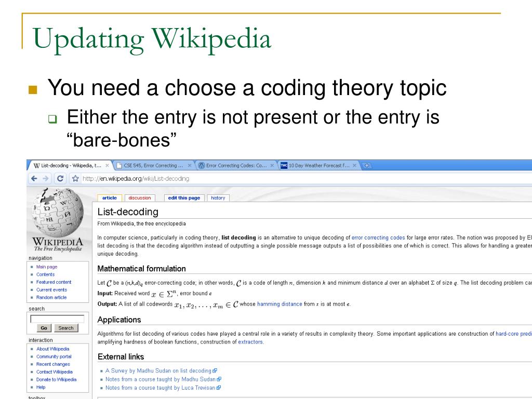
Task: Open the Current events link
Action: [x=51, y=290]
